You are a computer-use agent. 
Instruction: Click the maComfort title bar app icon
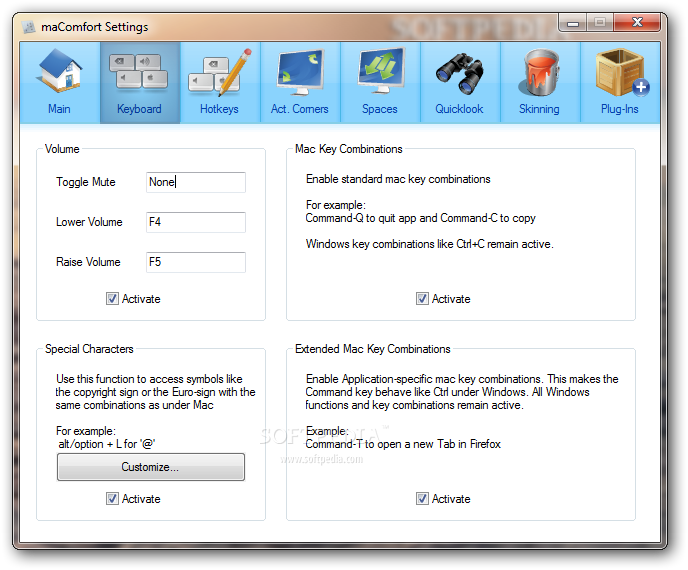[29, 27]
